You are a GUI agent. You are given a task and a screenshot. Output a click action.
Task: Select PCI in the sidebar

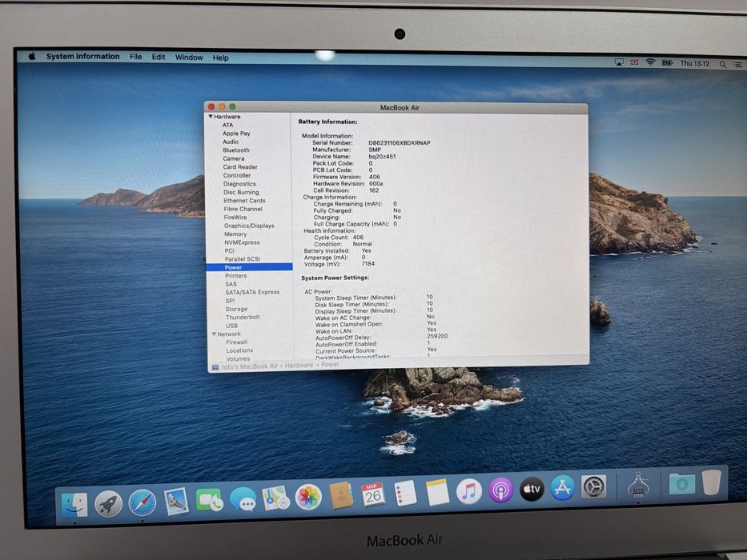click(x=229, y=250)
